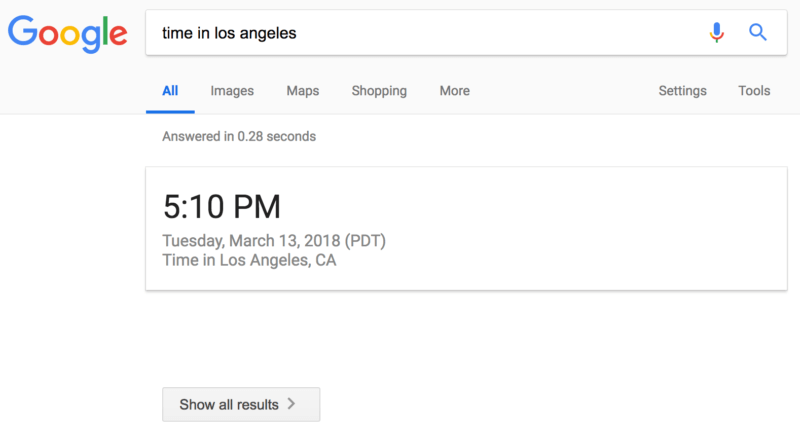The width and height of the screenshot is (800, 442).
Task: Click the Google logo
Action: (67, 33)
